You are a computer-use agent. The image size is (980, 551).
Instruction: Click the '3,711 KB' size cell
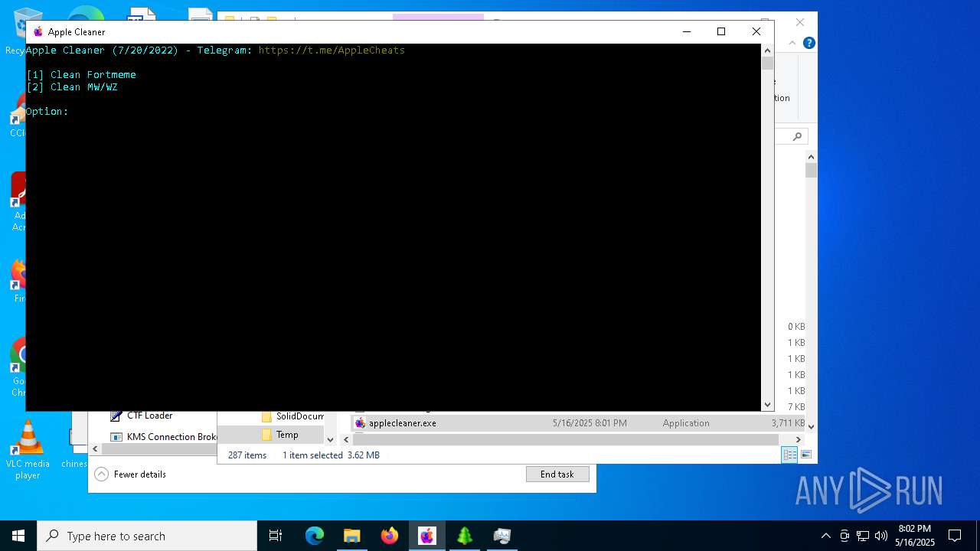pos(788,423)
